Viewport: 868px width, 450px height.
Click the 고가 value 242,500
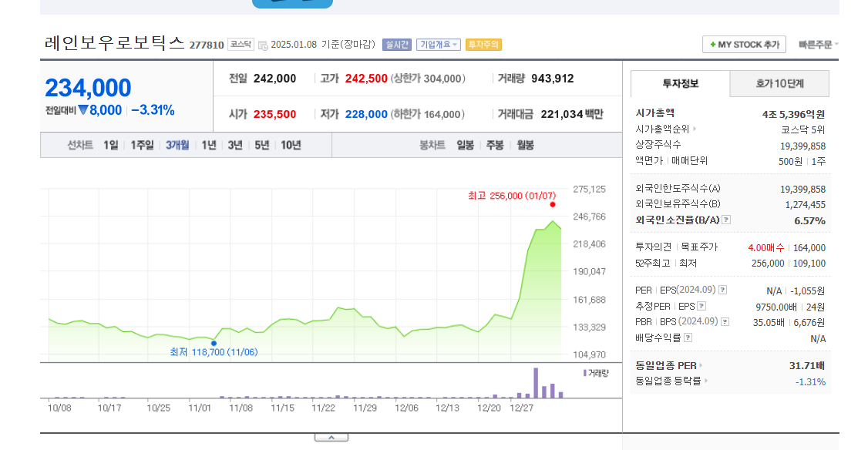tap(366, 79)
